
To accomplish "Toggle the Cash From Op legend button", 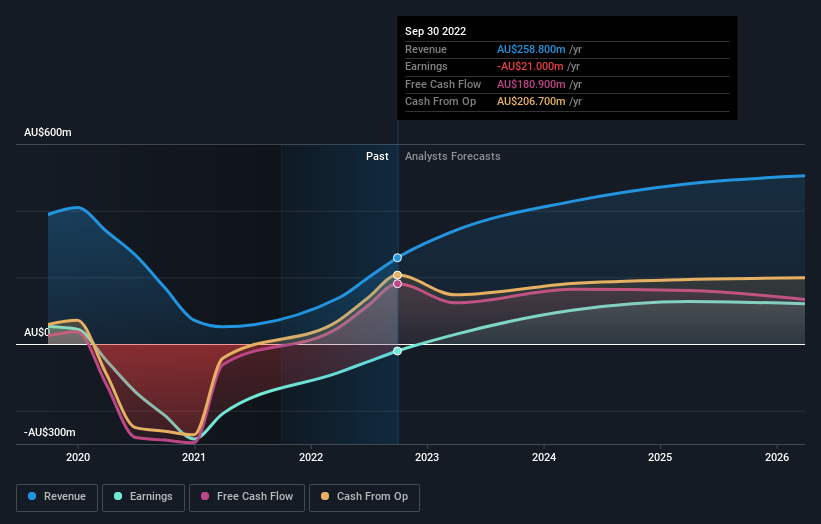I will [364, 497].
